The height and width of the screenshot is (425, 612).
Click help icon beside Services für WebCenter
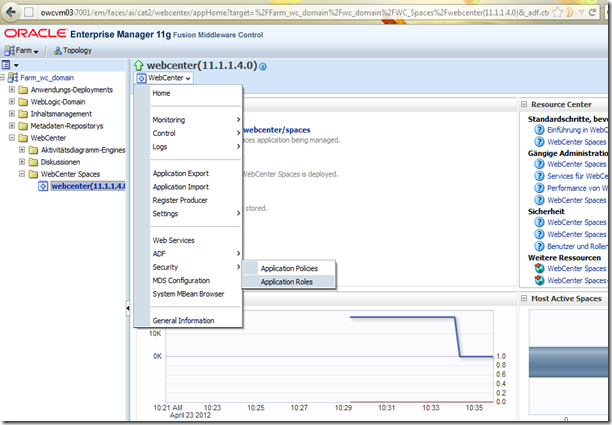539,176
